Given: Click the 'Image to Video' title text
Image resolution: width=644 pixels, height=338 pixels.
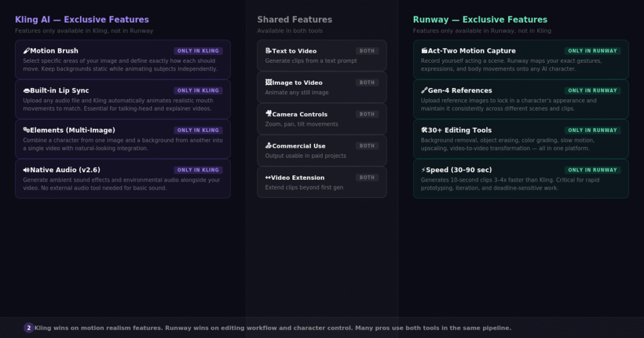Looking at the screenshot, I should pyautogui.click(x=297, y=82).
